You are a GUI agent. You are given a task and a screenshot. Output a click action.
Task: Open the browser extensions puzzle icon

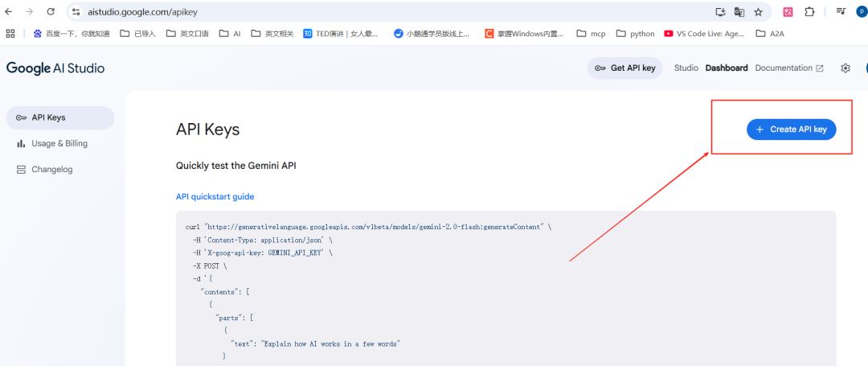point(809,11)
